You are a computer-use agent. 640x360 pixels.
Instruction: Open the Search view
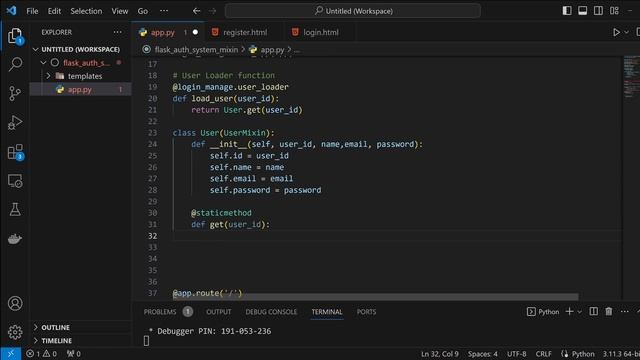coord(15,64)
